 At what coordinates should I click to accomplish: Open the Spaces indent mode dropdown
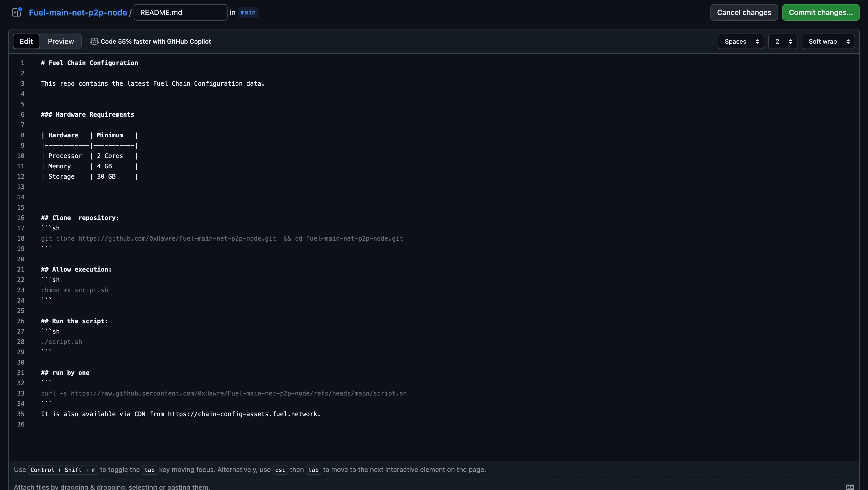(741, 41)
